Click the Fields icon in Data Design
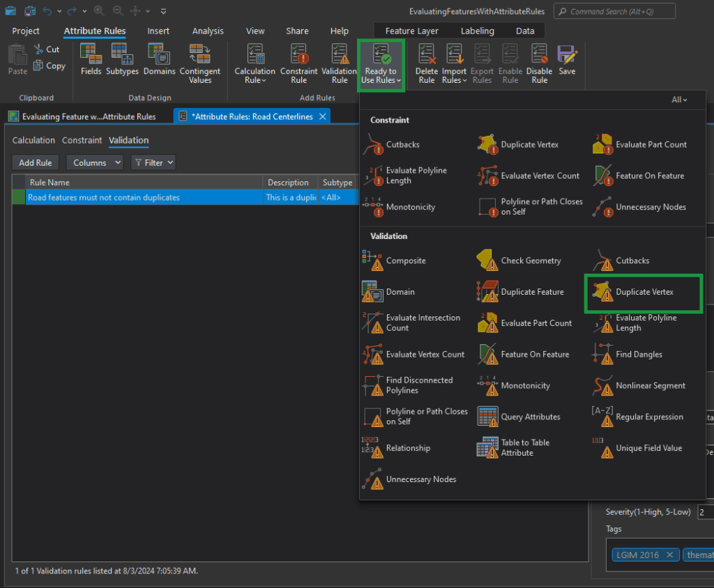 91,59
